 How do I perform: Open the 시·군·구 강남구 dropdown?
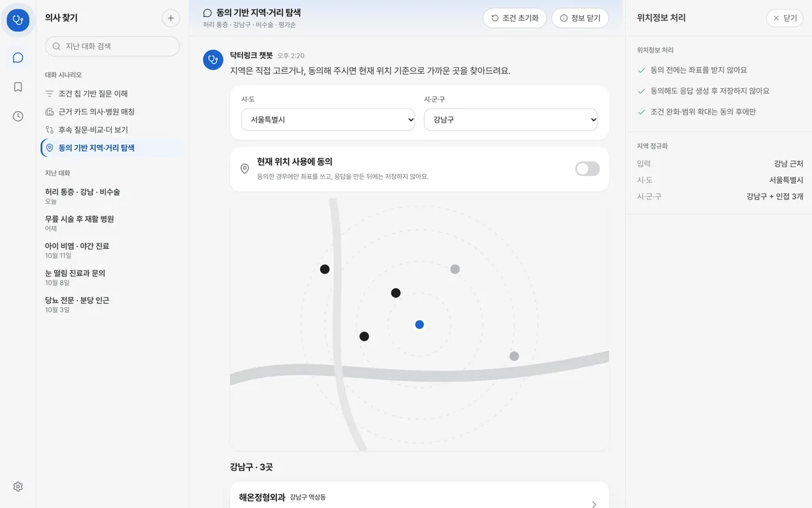coord(511,119)
